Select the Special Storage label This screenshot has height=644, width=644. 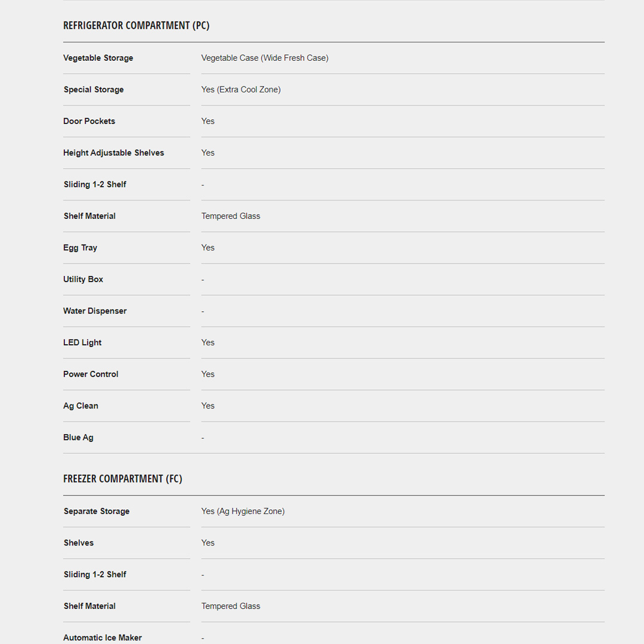coord(94,89)
